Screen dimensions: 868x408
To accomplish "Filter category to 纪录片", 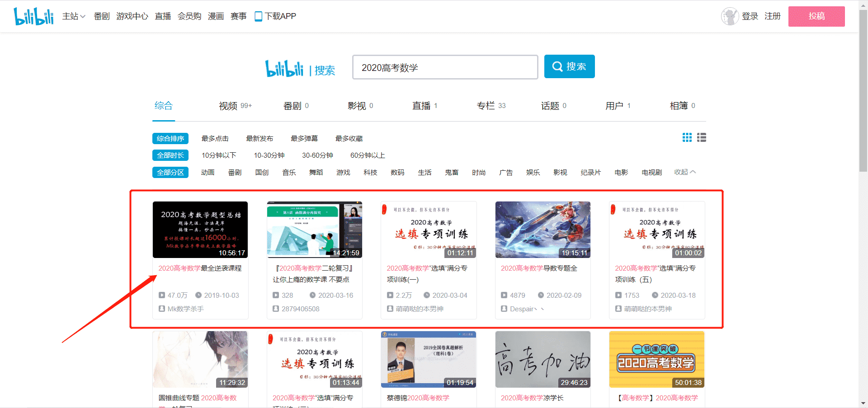I will pos(591,172).
